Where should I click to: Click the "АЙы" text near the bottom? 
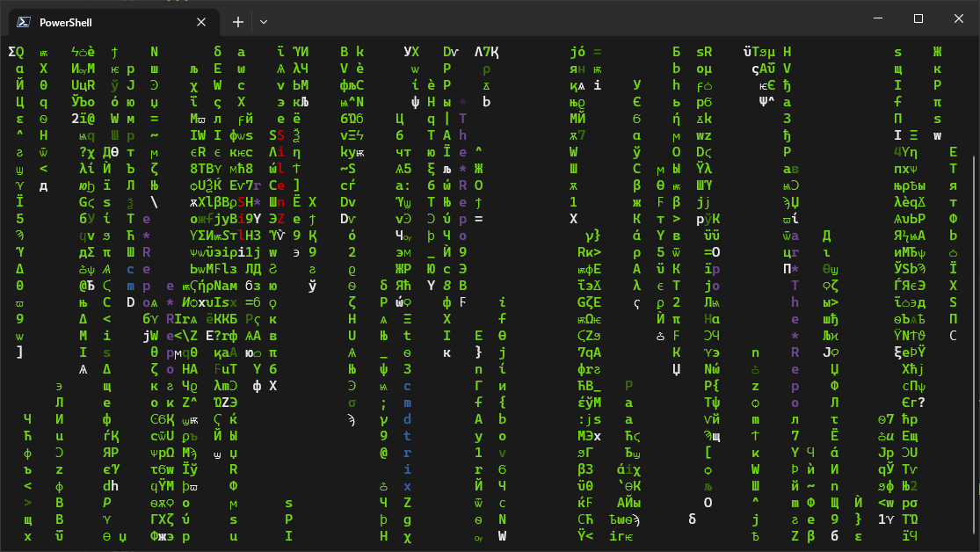click(x=628, y=503)
